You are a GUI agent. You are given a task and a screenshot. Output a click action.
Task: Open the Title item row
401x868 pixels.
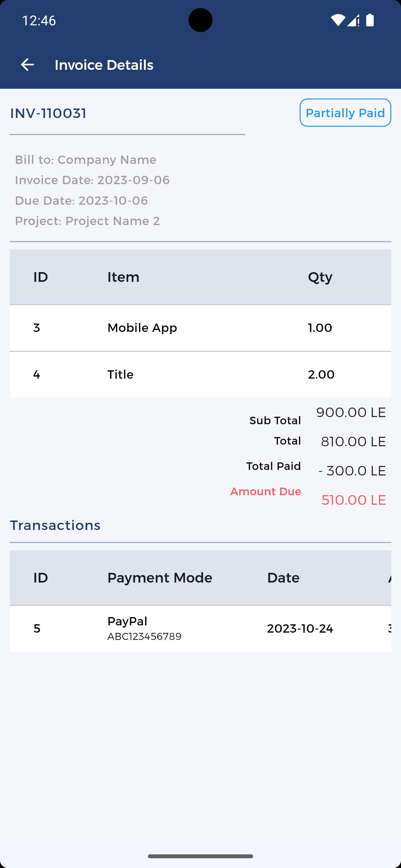[200, 375]
